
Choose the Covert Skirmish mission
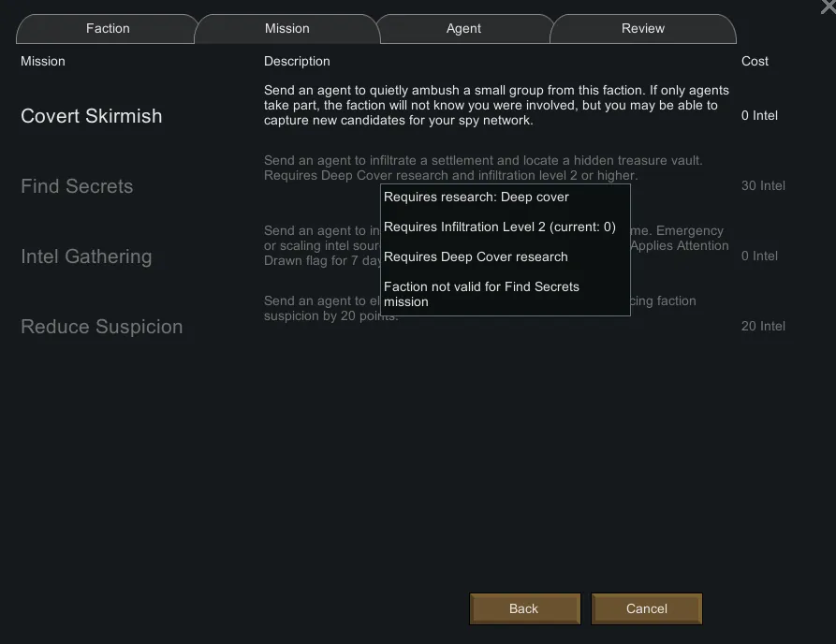tap(92, 116)
